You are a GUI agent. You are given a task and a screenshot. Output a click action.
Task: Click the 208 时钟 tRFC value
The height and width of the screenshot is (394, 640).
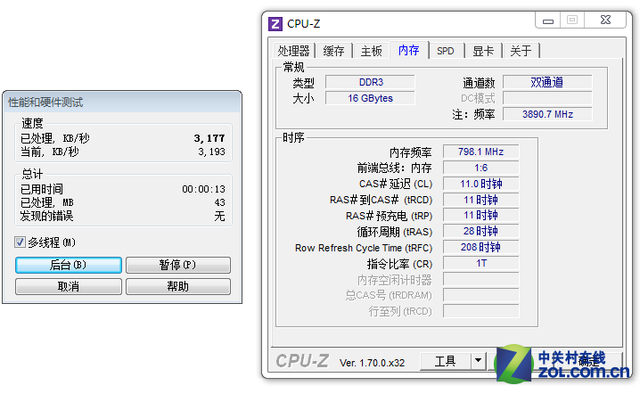tap(481, 247)
